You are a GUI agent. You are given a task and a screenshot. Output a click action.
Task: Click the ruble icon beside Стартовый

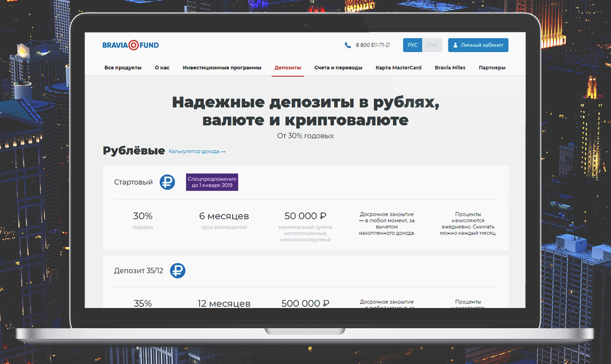click(167, 182)
